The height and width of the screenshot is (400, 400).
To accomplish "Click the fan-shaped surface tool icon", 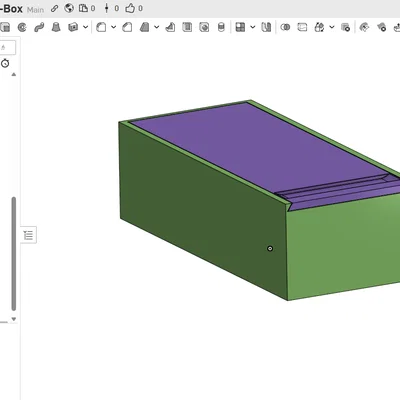I will [x=364, y=27].
